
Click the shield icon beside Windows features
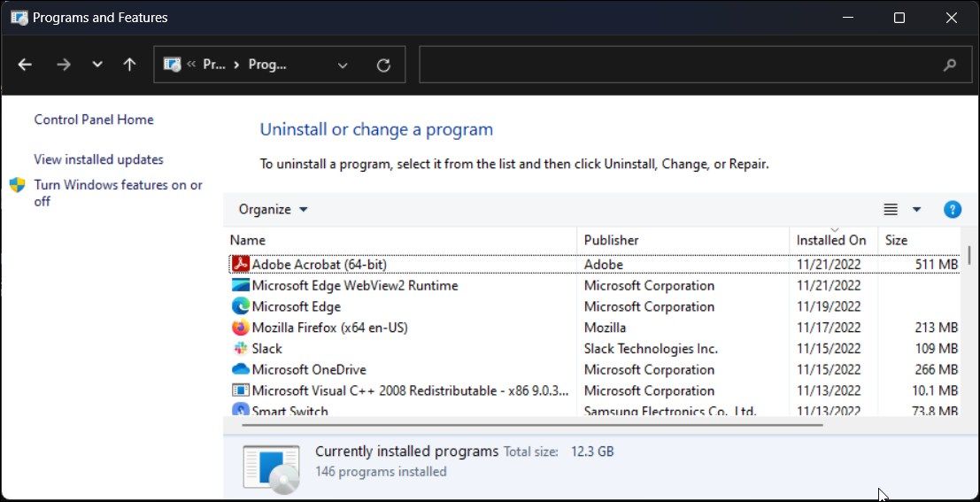[x=18, y=185]
